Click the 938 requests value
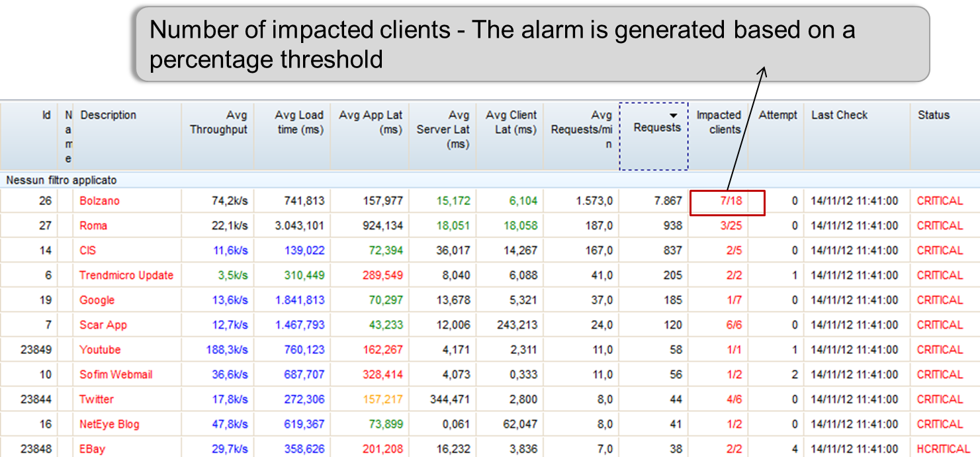Screen dimensions: 980x457 coord(673,226)
